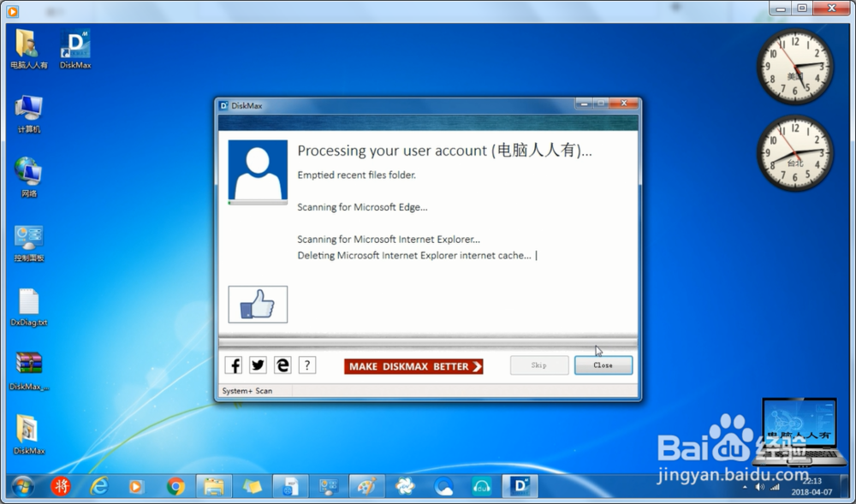Click the "Processing your user account" heading

click(444, 151)
